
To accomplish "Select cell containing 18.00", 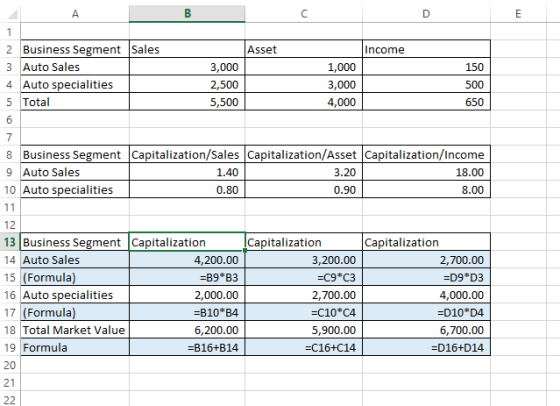I will click(x=426, y=172).
